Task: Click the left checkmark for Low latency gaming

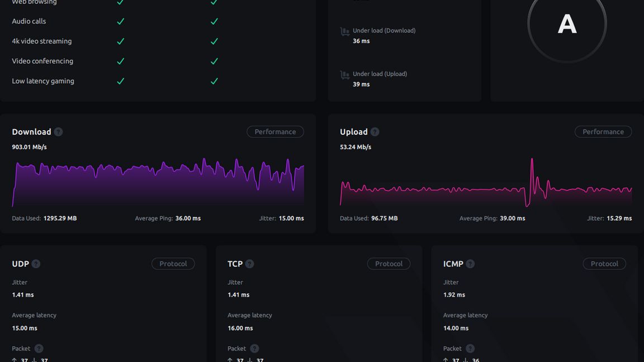Action: point(120,81)
